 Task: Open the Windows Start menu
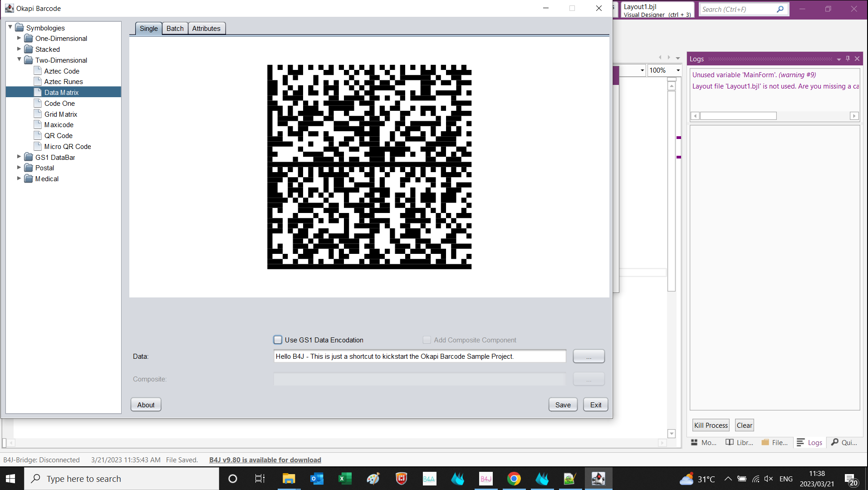(10, 479)
